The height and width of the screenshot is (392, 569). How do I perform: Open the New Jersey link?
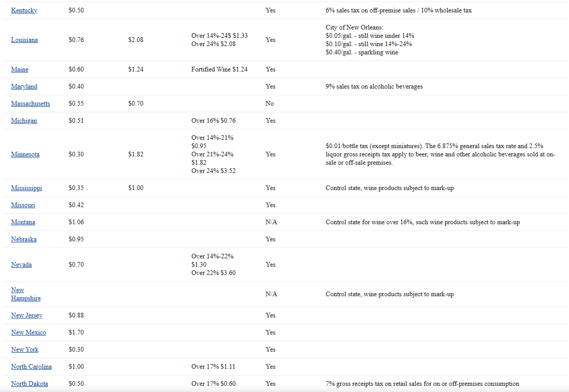tap(26, 315)
